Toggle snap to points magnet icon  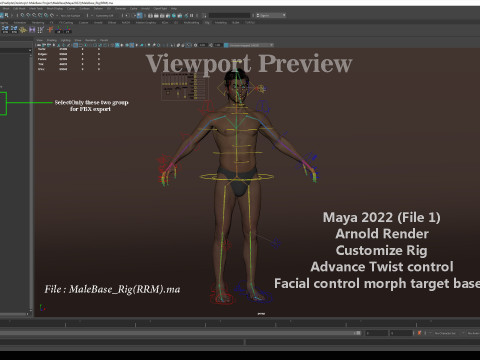coord(34,15)
